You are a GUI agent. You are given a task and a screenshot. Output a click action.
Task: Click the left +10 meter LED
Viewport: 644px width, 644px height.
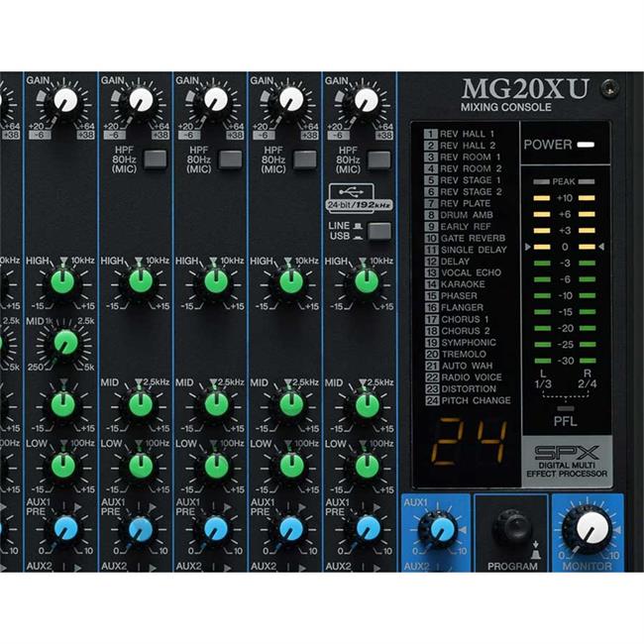pos(541,198)
